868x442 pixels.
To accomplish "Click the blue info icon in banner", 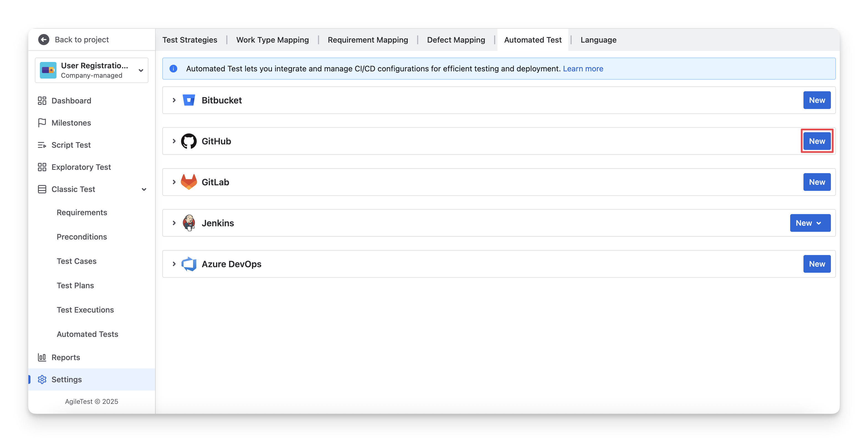I will 173,69.
